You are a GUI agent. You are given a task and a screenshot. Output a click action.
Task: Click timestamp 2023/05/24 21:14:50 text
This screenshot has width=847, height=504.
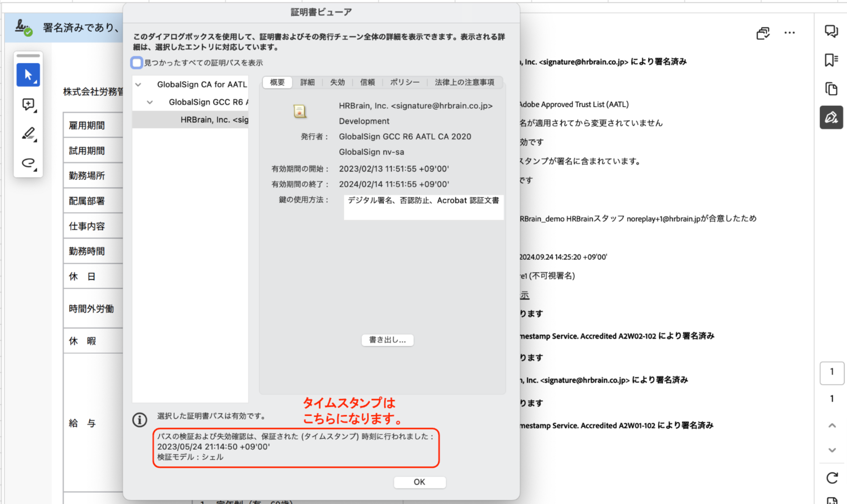(x=214, y=446)
